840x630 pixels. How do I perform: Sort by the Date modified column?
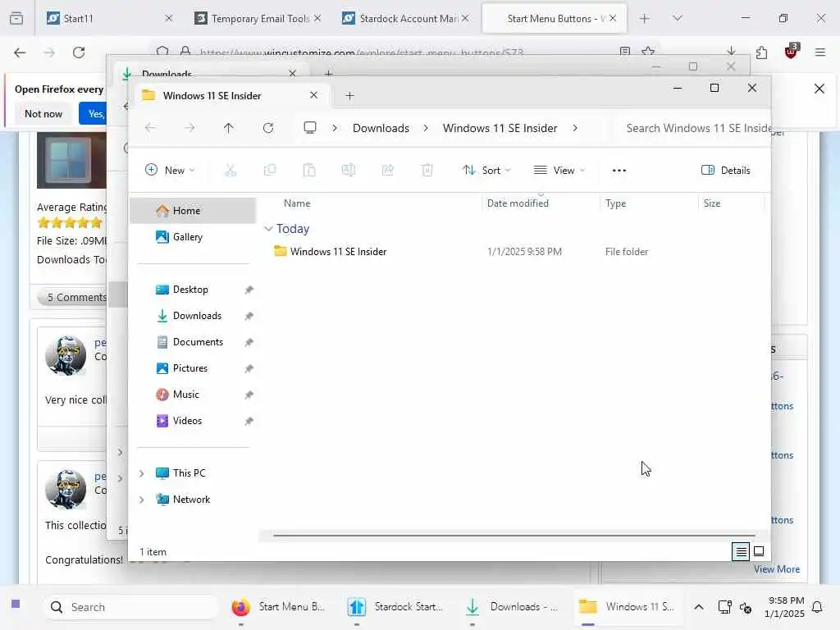click(541, 203)
